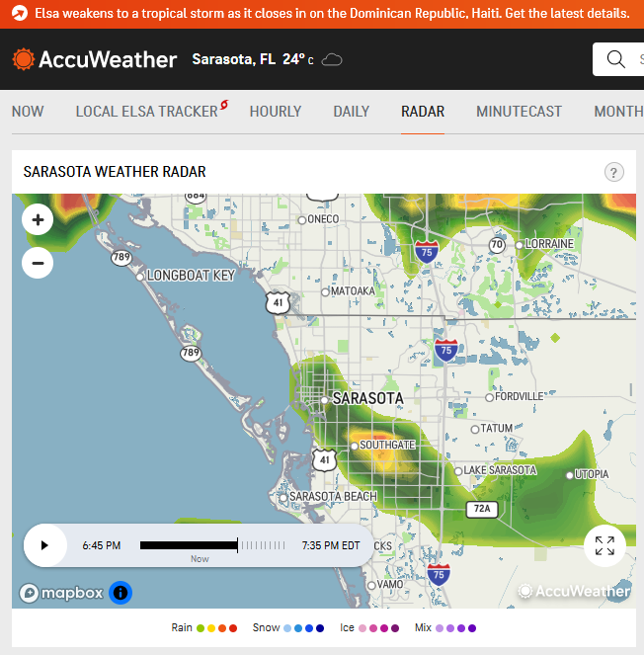Click the cloudy weather icon in header

click(x=332, y=59)
